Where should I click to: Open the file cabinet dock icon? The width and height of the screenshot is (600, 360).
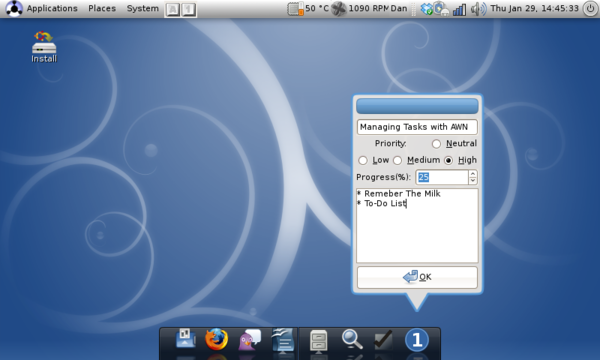[x=318, y=340]
